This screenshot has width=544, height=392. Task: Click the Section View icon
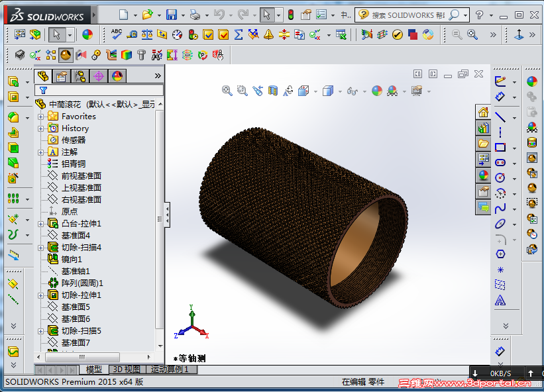coord(273,91)
